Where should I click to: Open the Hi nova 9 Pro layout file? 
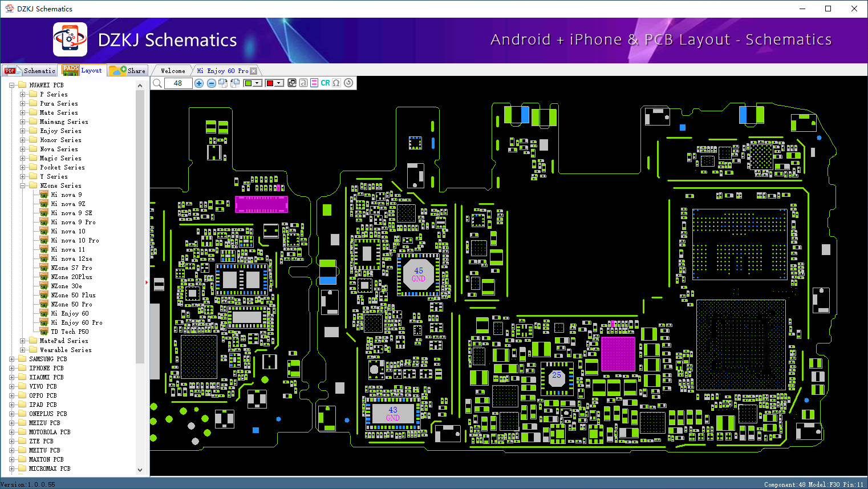point(73,222)
